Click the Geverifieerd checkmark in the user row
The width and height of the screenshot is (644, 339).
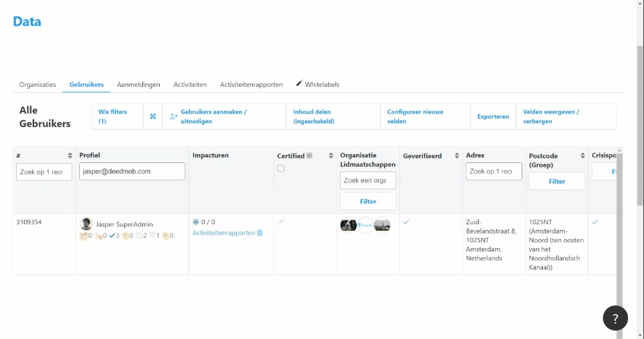tap(406, 222)
